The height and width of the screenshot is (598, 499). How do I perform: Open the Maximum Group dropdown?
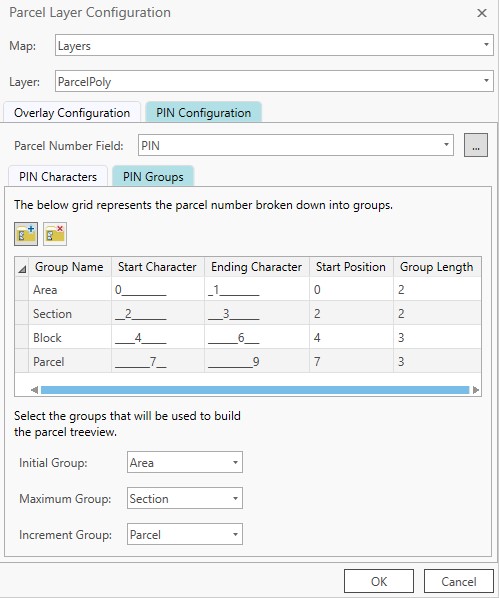(185, 498)
